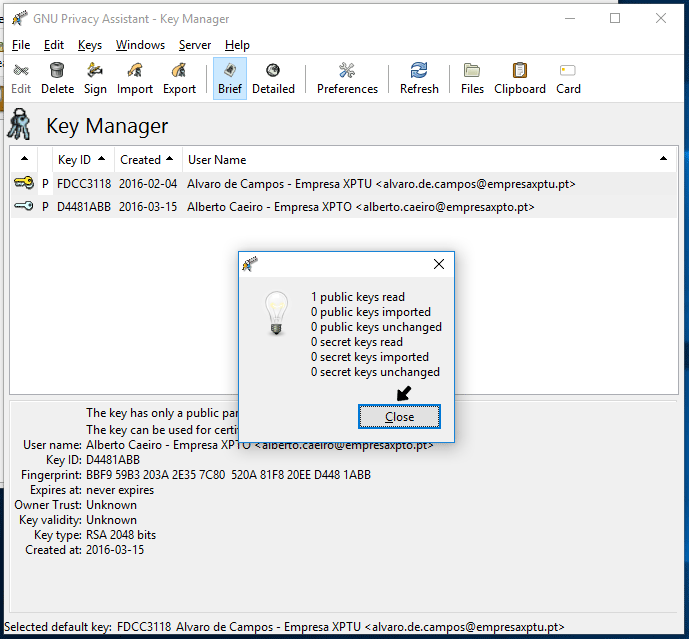Click the Fingerprint value in details

click(x=228, y=475)
